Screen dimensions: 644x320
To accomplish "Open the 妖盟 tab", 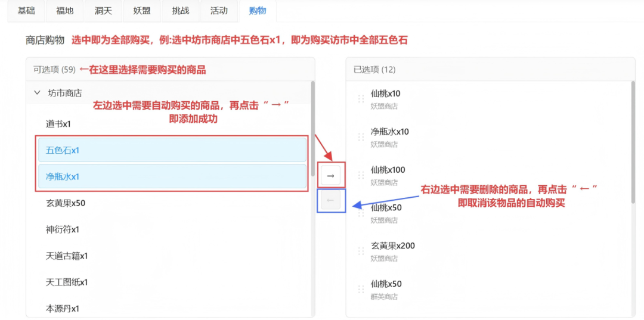I will [142, 11].
